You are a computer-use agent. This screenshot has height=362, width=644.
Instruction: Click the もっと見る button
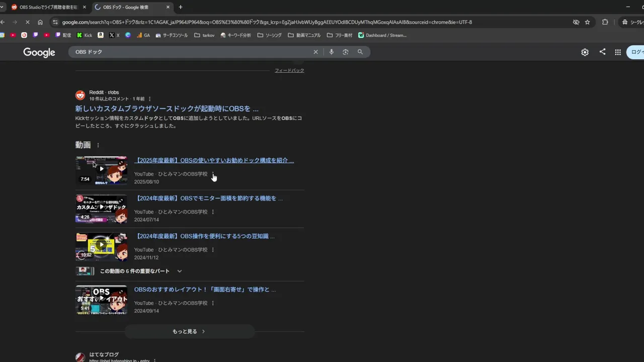point(189,331)
